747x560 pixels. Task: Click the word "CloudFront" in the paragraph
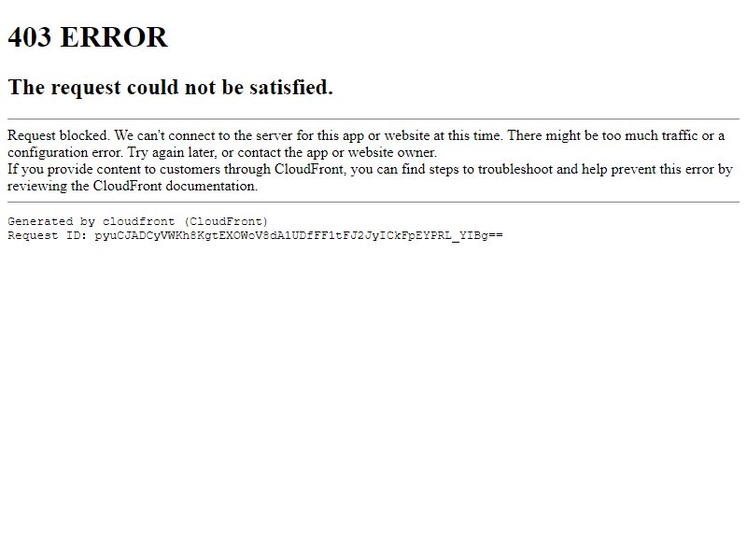[x=309, y=169]
